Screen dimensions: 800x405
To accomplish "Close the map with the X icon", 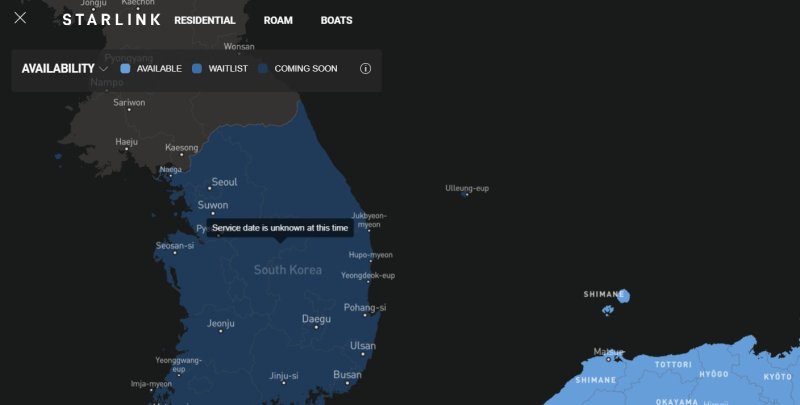I will point(20,19).
